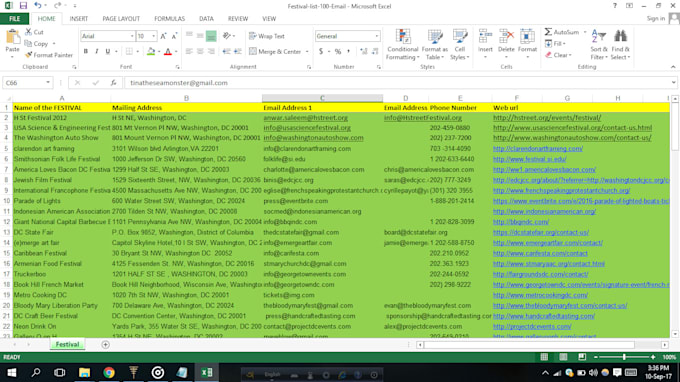Toggle Underline formatting
680x382 pixels.
108,52
